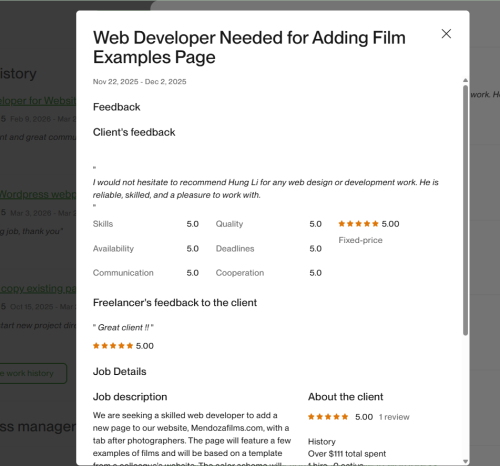
Task: Click the Cooperation rating label
Action: (x=240, y=273)
